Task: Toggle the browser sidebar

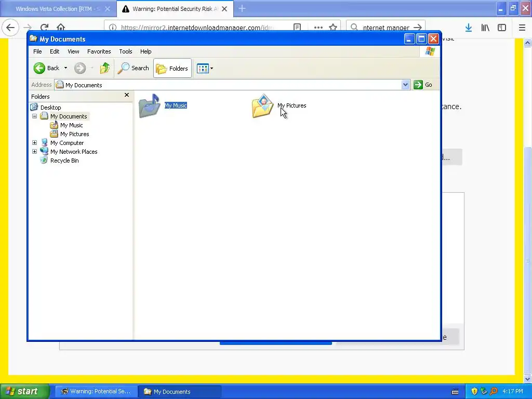Action: click(502, 28)
